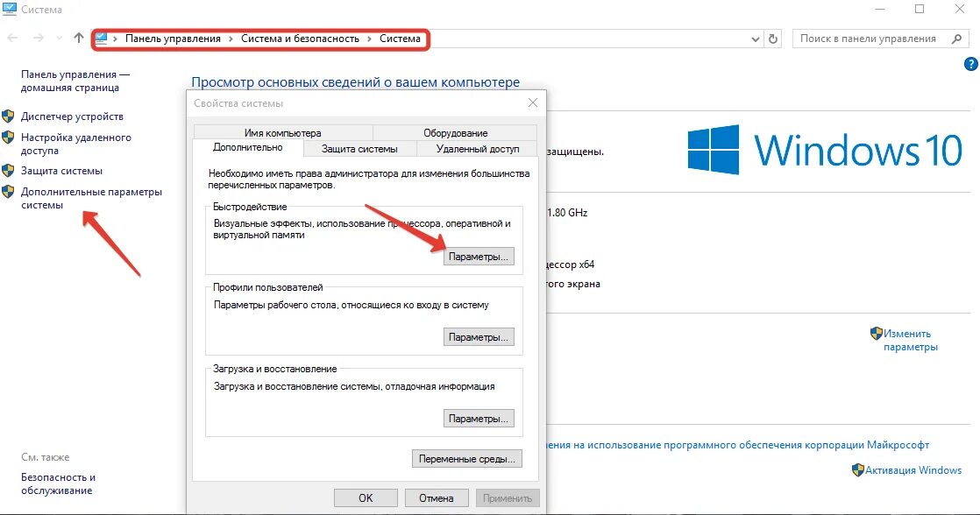
Task: Click shield icon beside Активация Windows
Action: click(x=858, y=470)
